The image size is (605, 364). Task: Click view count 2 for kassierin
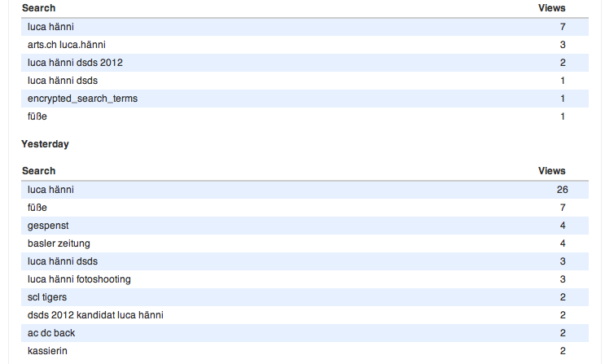(x=563, y=351)
